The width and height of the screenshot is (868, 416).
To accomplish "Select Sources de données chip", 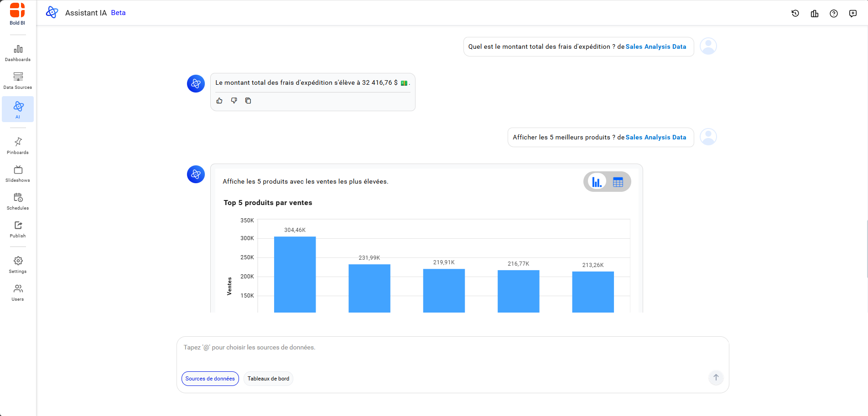I will click(x=210, y=379).
